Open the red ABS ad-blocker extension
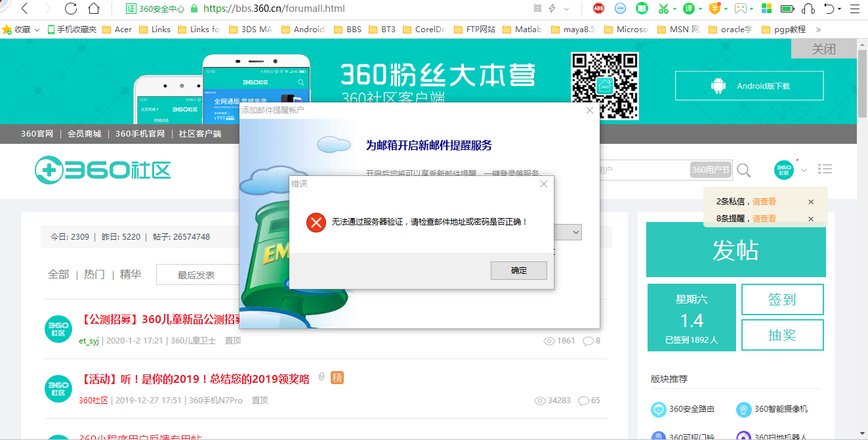 tap(598, 9)
